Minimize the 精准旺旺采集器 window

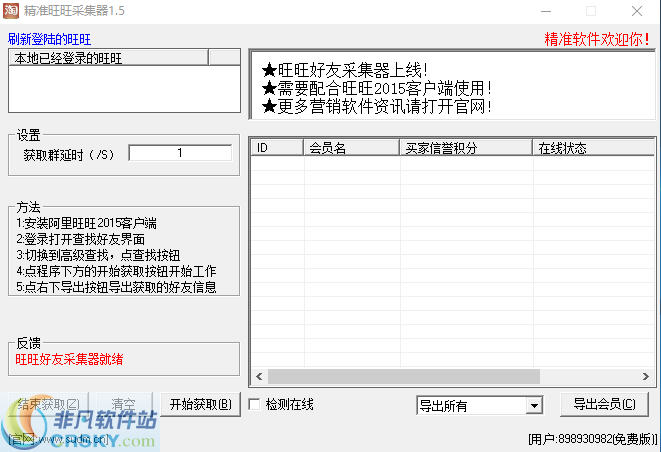click(546, 11)
